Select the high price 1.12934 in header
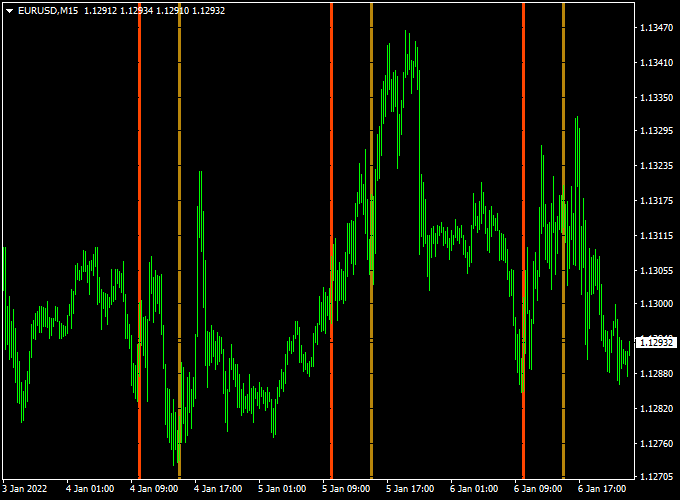680x500 pixels. (137, 11)
